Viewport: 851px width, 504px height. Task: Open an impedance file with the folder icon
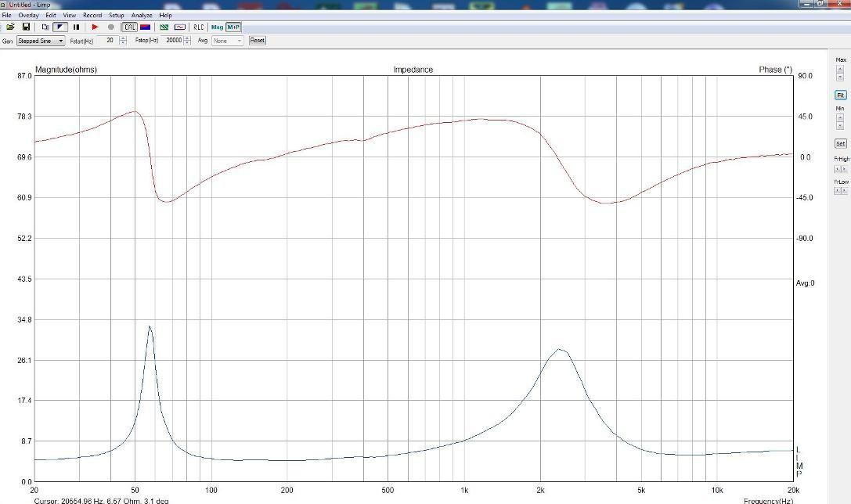(10, 27)
